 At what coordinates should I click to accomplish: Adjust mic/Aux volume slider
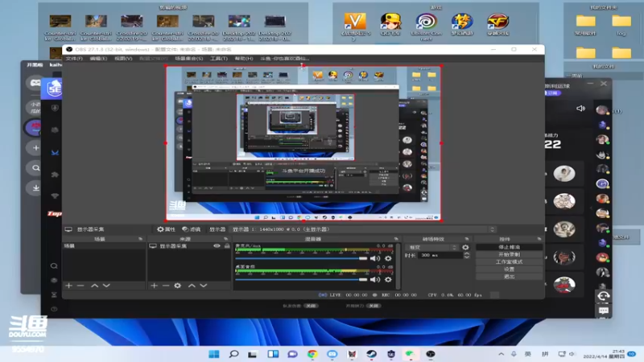(x=301, y=258)
